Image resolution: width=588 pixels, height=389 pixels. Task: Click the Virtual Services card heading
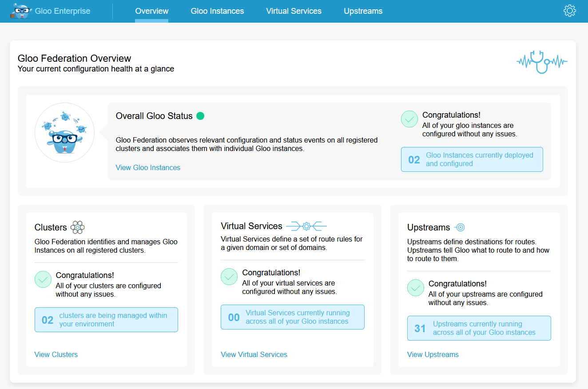[x=251, y=226]
